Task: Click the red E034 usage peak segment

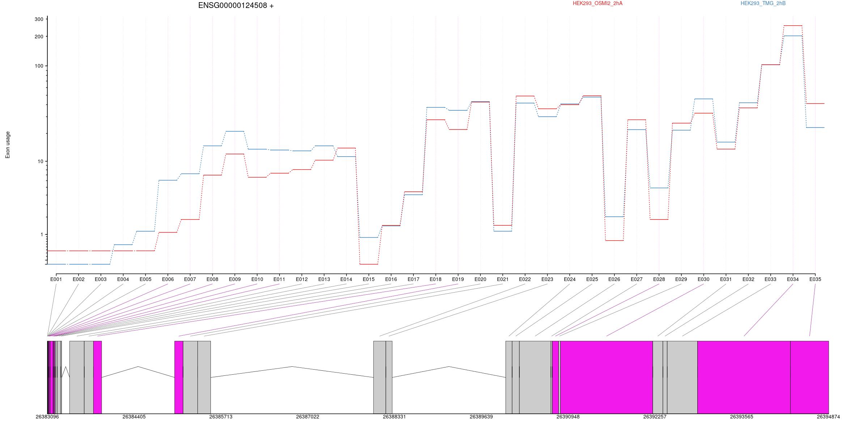Action: [x=793, y=26]
